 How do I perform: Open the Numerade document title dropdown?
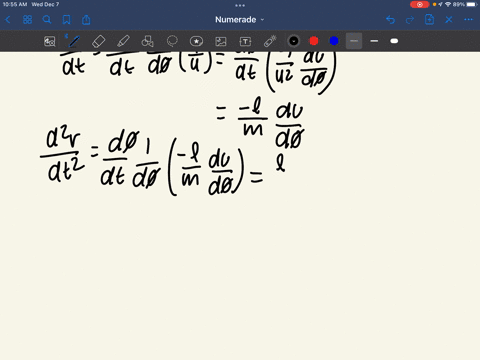click(239, 20)
